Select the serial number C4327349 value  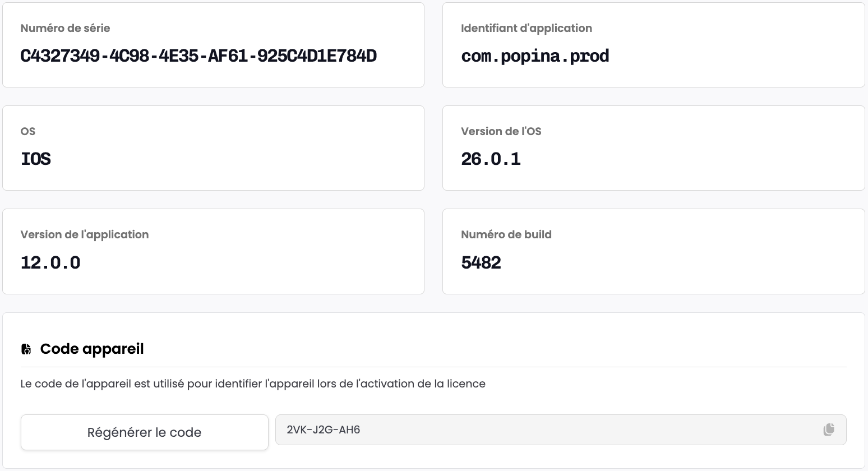pyautogui.click(x=198, y=56)
